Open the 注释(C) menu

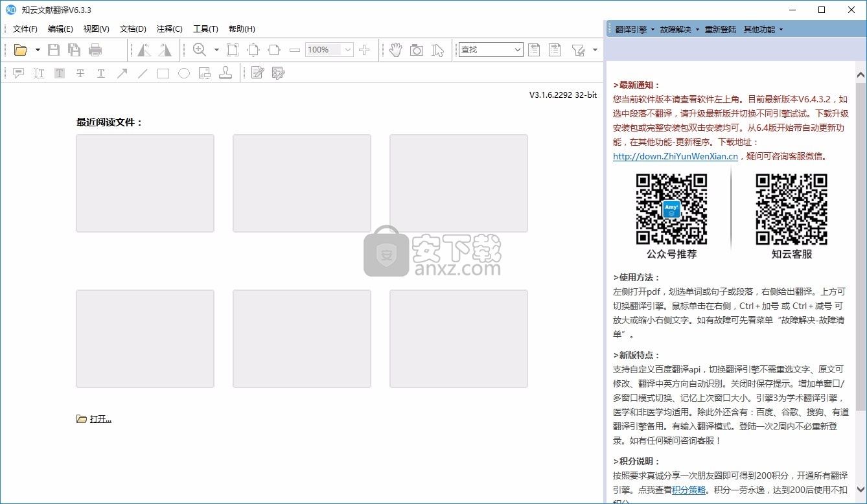(x=170, y=29)
